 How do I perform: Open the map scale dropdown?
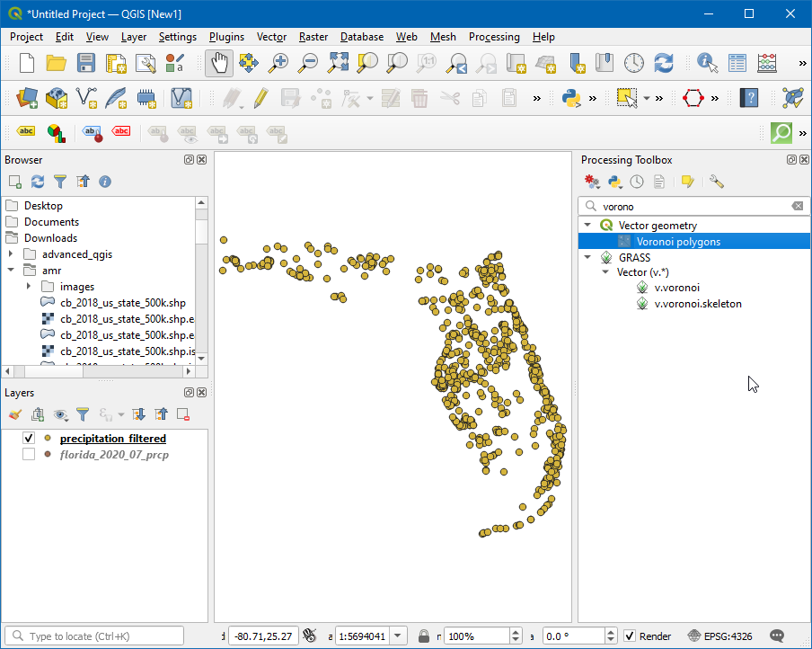coord(399,636)
